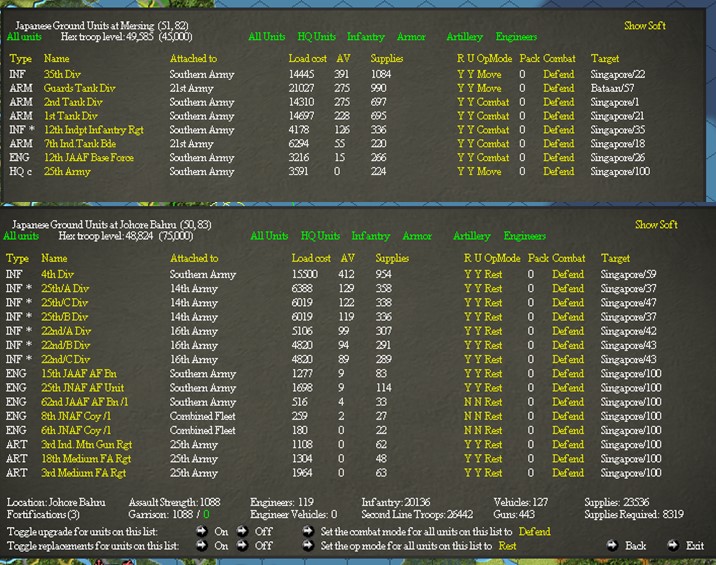Go Back from the Johore Bahru list
The height and width of the screenshot is (565, 716).
(635, 546)
